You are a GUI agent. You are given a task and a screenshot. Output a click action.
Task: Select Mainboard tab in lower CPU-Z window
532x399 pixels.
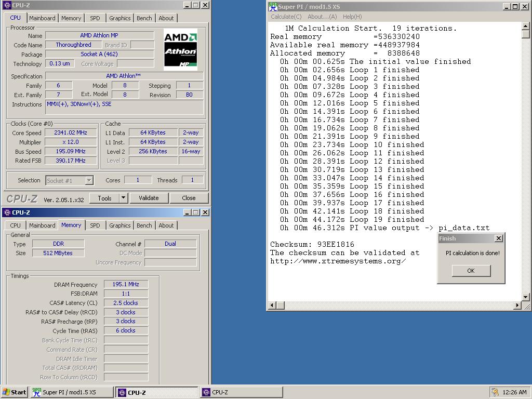pyautogui.click(x=42, y=225)
